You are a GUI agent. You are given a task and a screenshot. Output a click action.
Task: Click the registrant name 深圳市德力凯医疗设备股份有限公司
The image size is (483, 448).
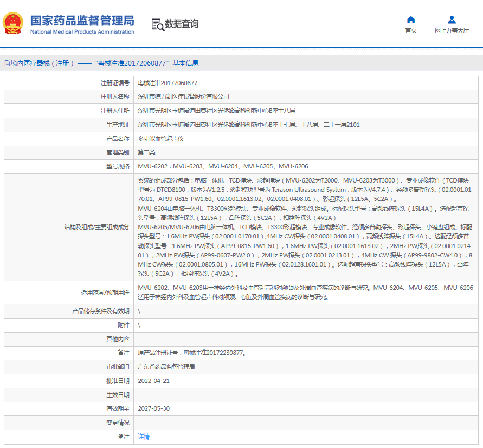tap(183, 96)
